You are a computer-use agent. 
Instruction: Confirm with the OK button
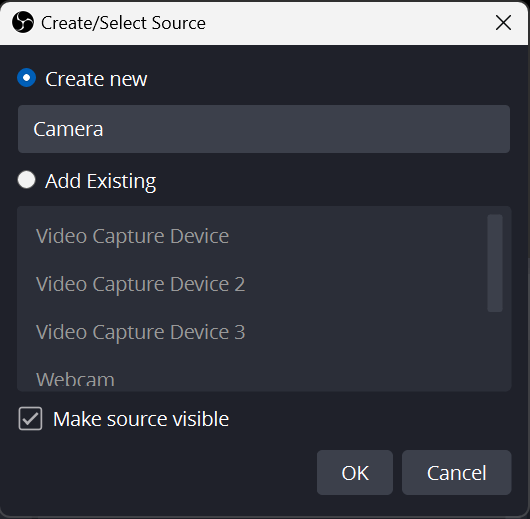pos(355,472)
